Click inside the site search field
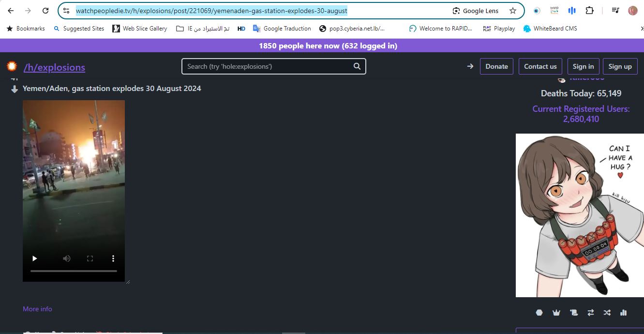The image size is (644, 334). tap(266, 66)
